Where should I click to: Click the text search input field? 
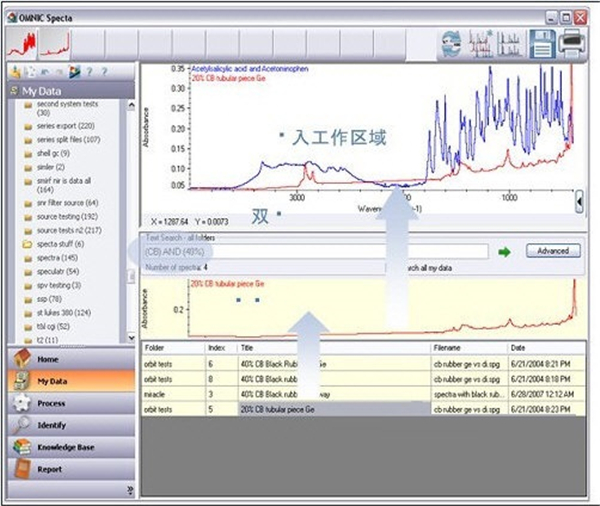pos(315,251)
